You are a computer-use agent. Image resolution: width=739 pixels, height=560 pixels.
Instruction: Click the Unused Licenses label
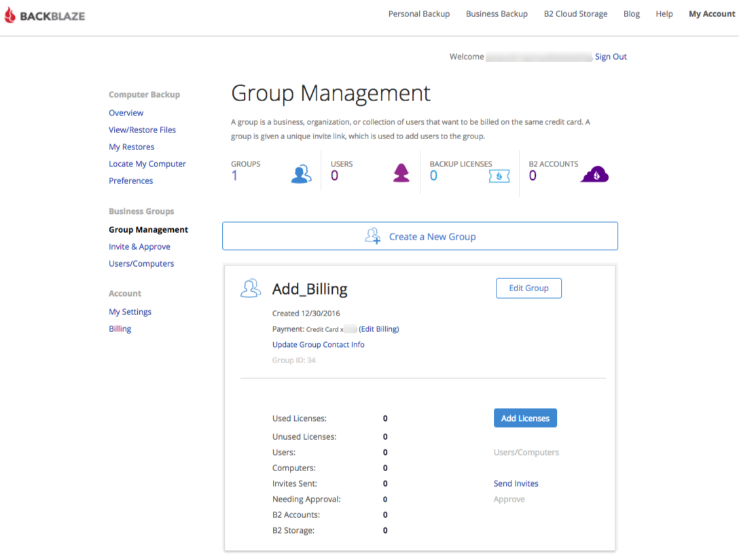[x=304, y=437]
